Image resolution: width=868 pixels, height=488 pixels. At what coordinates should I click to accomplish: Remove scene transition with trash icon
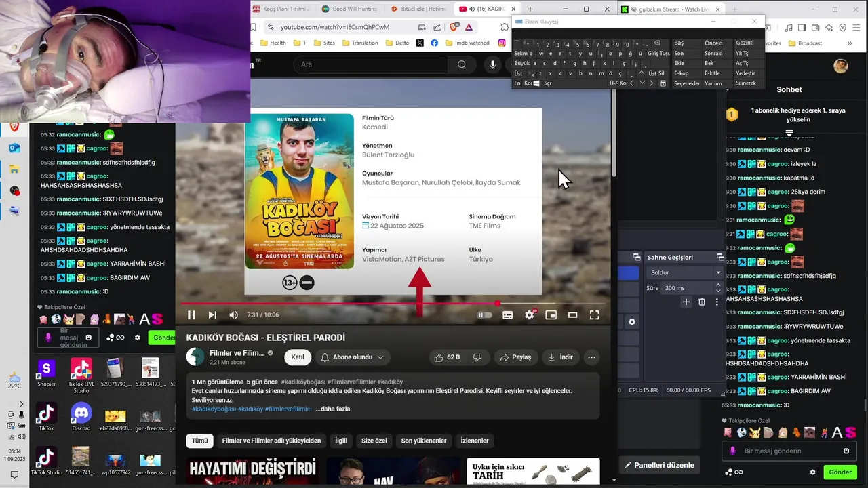tap(702, 302)
